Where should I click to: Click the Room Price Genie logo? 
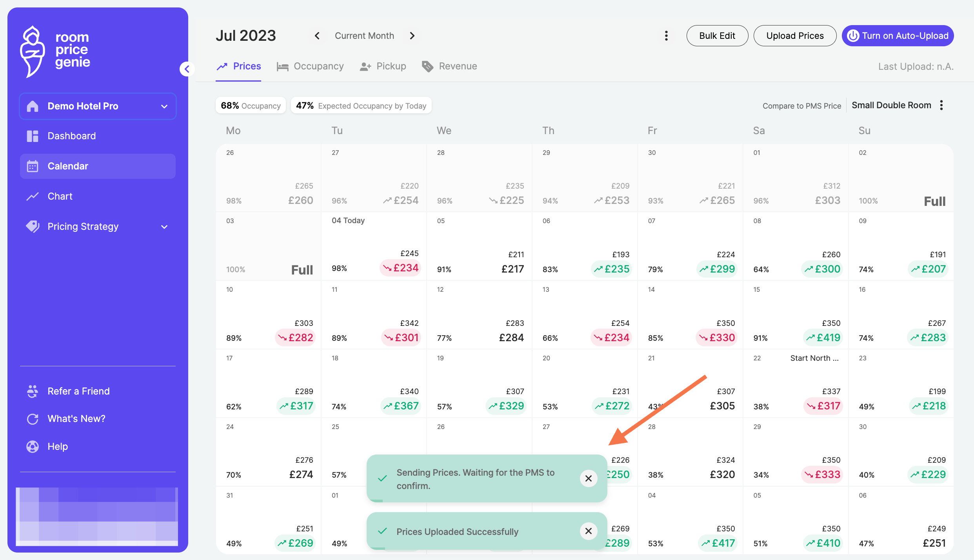pyautogui.click(x=55, y=51)
